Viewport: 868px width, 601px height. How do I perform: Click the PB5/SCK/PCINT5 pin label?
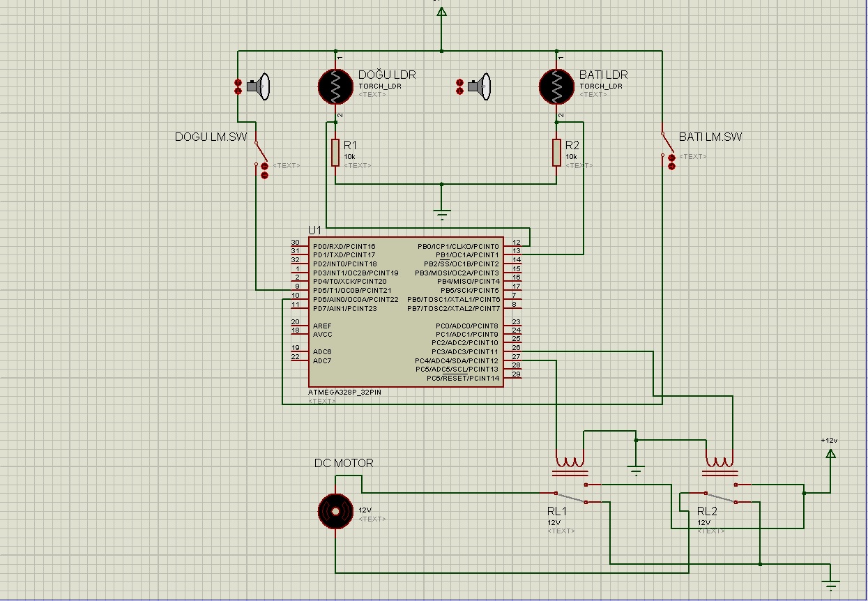470,290
